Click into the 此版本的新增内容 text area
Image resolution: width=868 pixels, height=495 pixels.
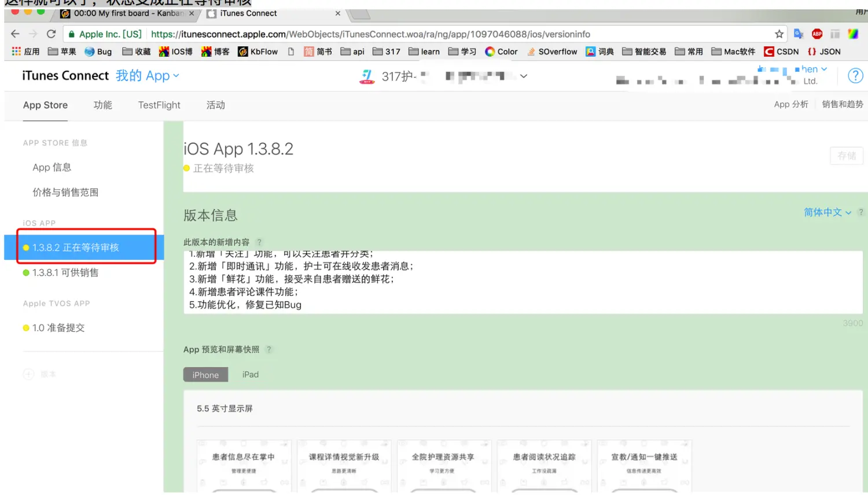tap(523, 283)
